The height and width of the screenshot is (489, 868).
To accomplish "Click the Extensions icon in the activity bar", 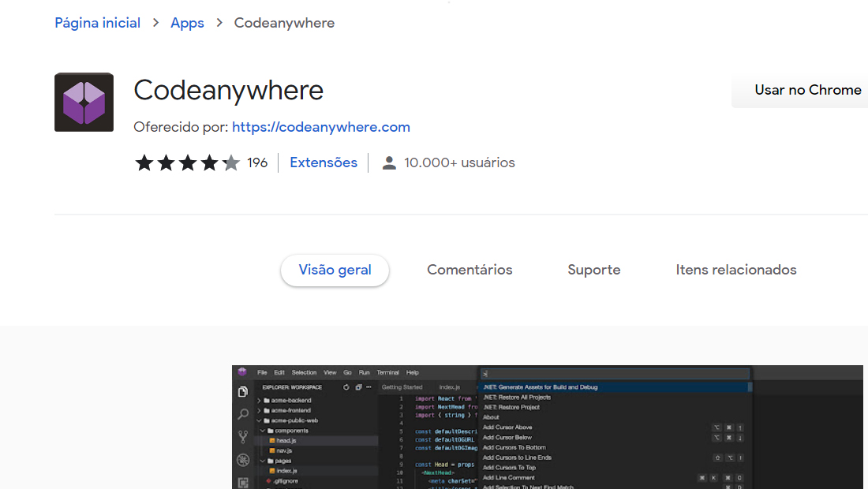I will click(x=243, y=483).
